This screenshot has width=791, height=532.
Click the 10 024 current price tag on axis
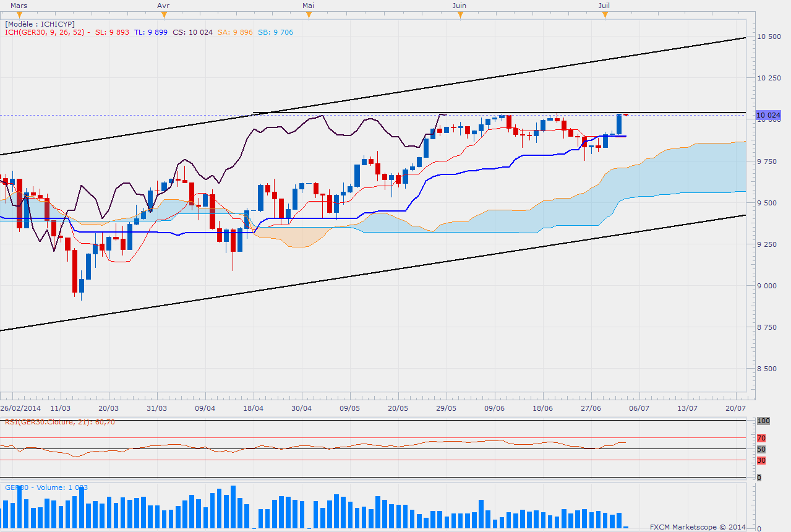click(768, 116)
